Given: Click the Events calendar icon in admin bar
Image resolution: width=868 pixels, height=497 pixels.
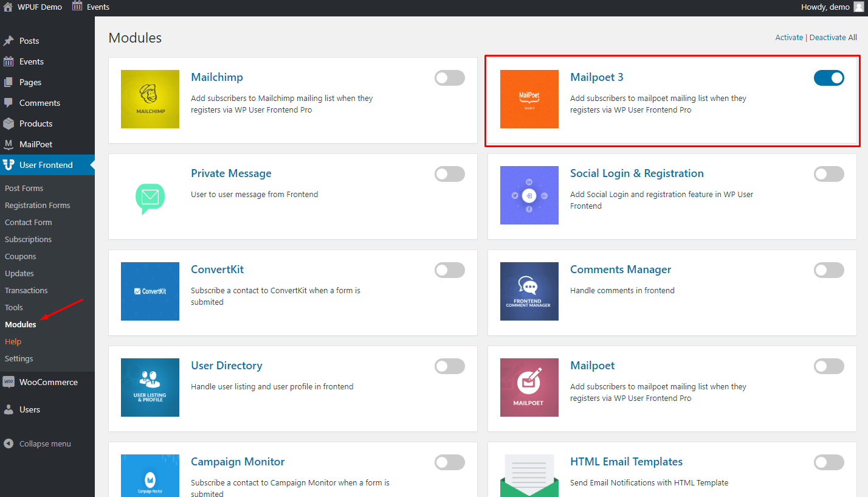Looking at the screenshot, I should point(77,7).
